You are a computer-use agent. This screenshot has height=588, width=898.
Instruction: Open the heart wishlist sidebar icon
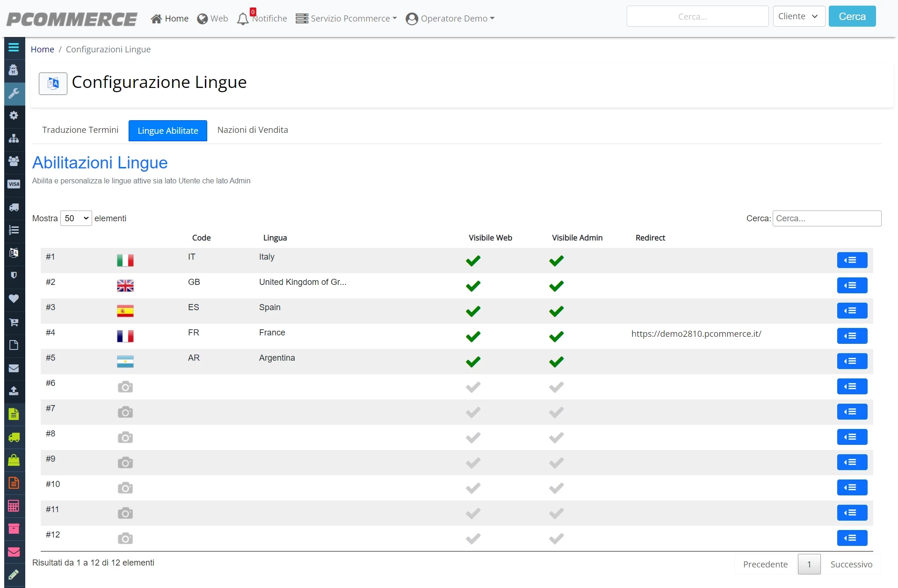point(14,298)
